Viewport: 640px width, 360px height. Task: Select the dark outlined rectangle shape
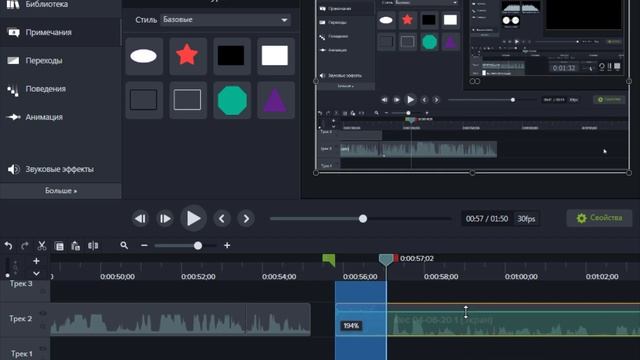(x=144, y=100)
